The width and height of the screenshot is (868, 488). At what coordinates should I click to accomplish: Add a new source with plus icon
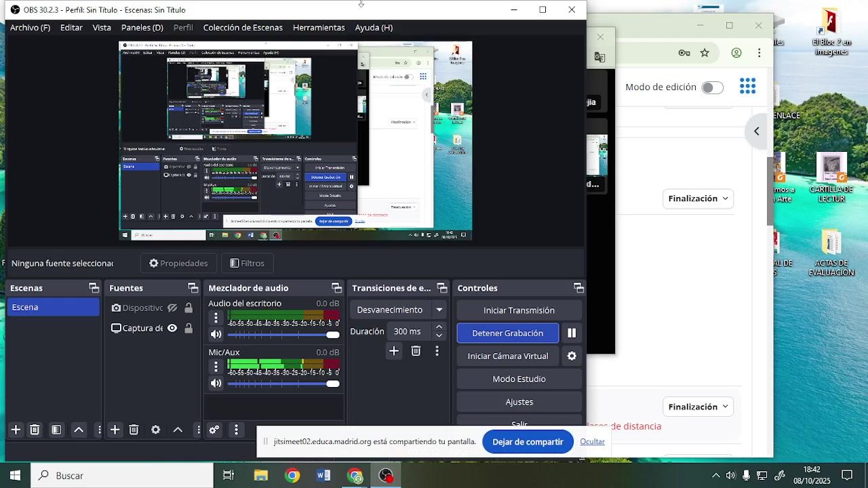[x=115, y=430]
